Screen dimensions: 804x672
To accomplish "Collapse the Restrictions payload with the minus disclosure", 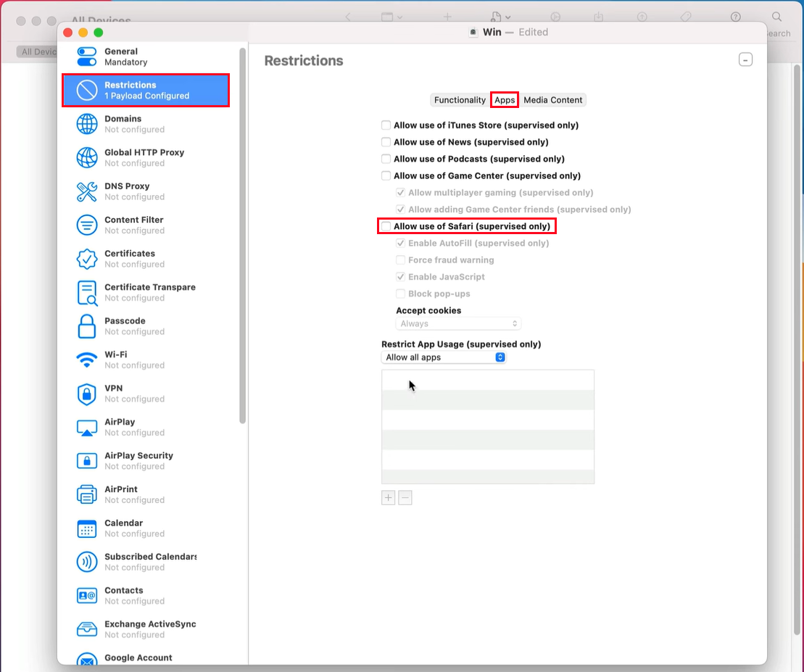I will pyautogui.click(x=745, y=59).
